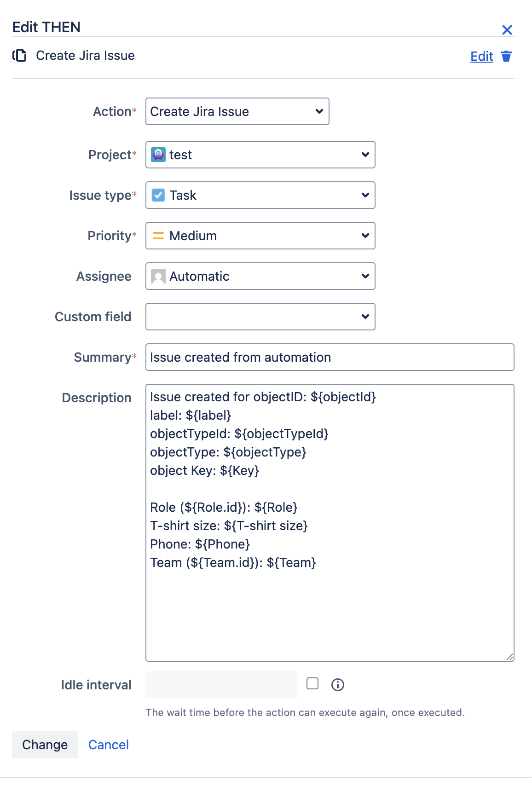Image resolution: width=532 pixels, height=786 pixels.
Task: Click the test project avatar icon
Action: [x=158, y=155]
